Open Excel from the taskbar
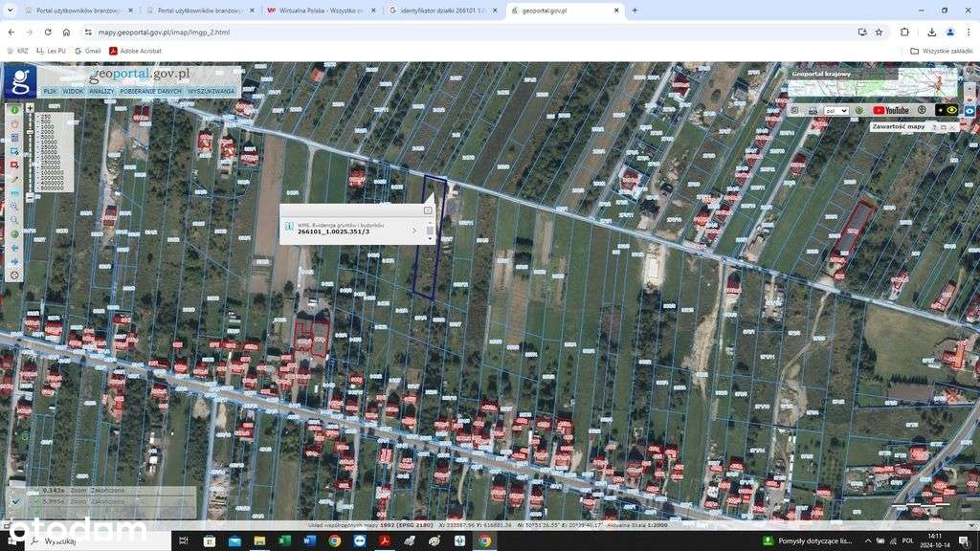 tap(284, 541)
